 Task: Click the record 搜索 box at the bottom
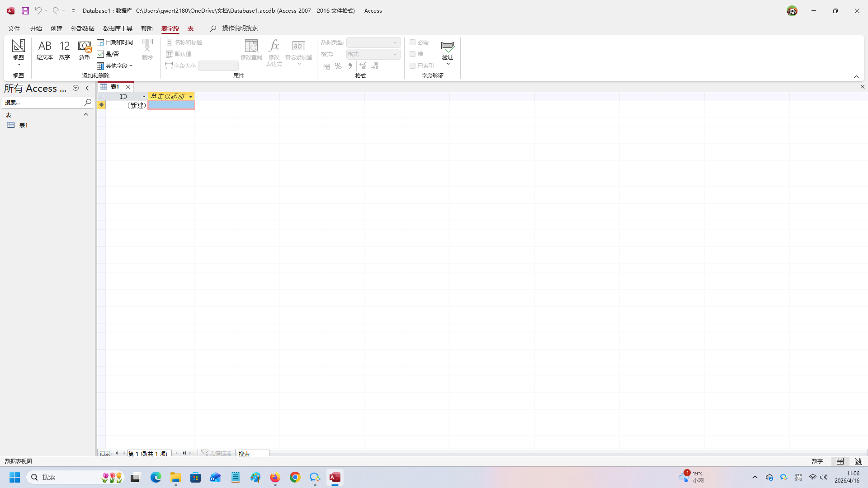[x=253, y=453]
